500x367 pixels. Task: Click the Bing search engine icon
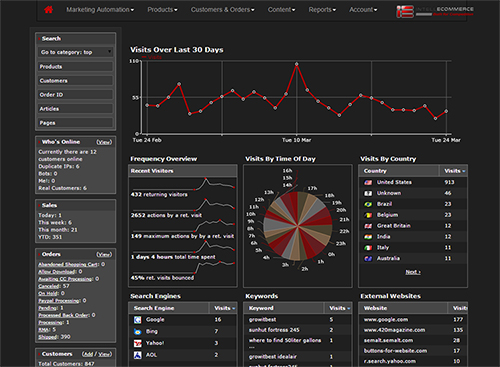[138, 331]
